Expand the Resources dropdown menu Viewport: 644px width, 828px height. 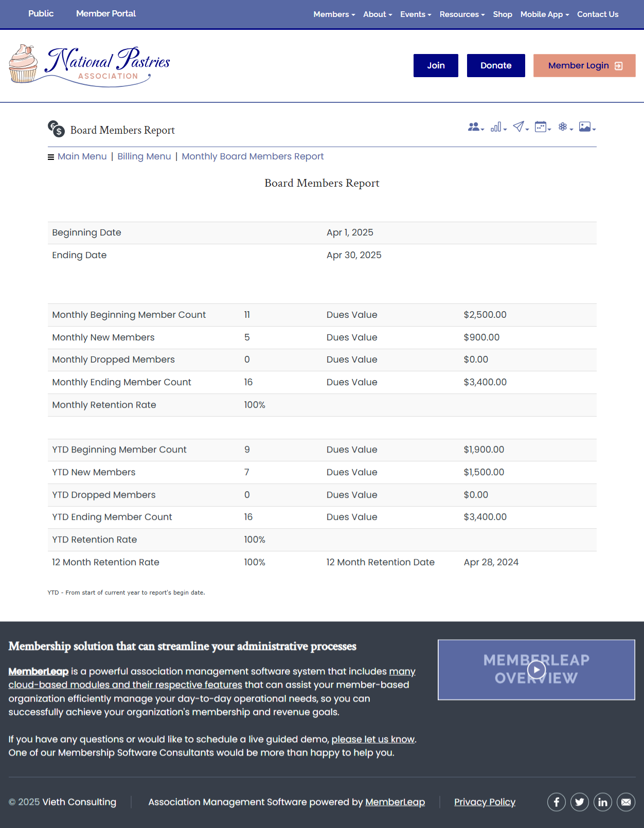[462, 14]
